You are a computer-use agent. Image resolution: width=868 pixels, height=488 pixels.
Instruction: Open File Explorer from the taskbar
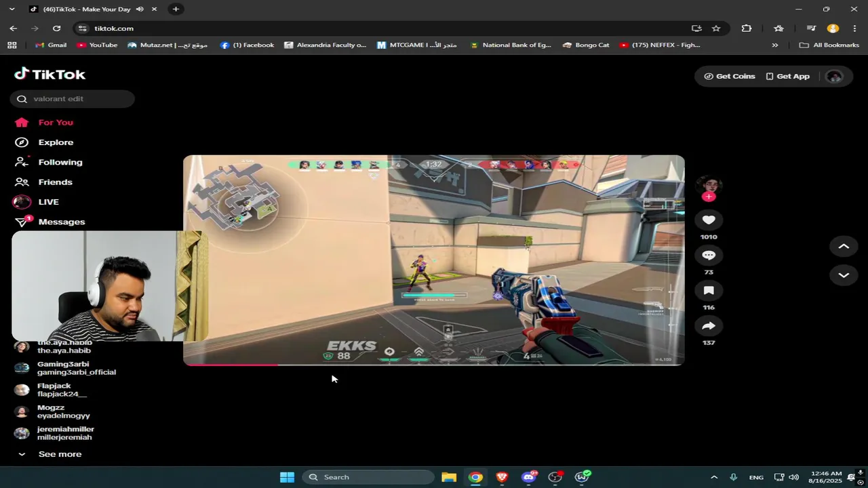tap(449, 477)
